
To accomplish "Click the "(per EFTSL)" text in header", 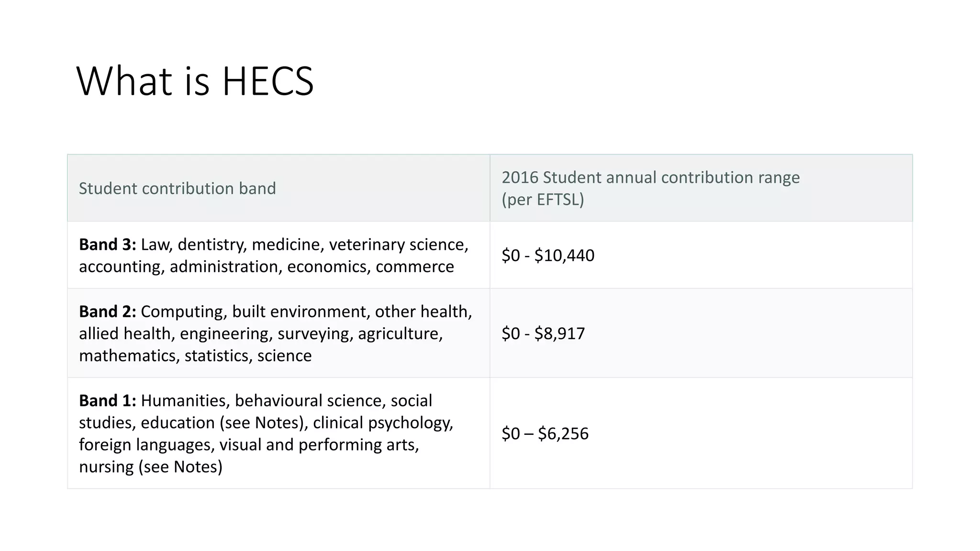I will tap(543, 199).
